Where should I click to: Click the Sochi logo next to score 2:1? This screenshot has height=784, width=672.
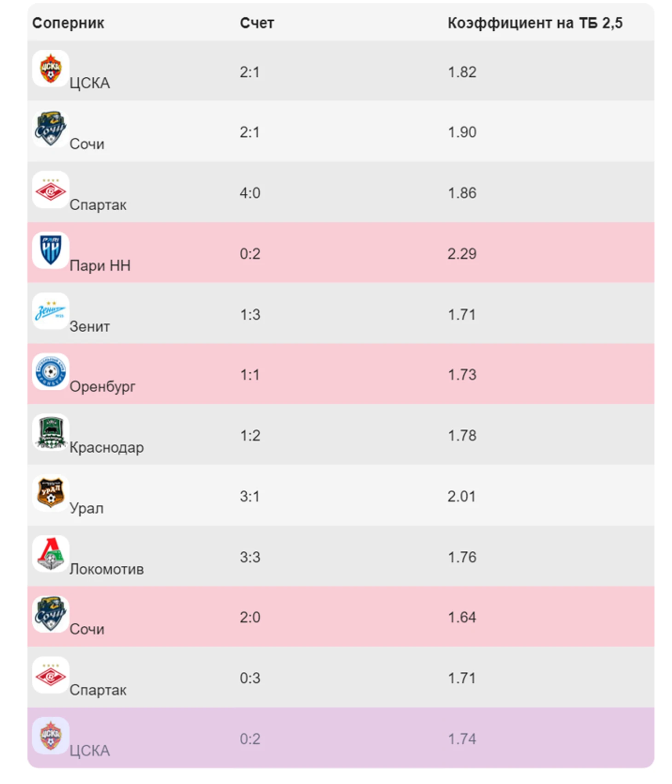[x=51, y=129]
